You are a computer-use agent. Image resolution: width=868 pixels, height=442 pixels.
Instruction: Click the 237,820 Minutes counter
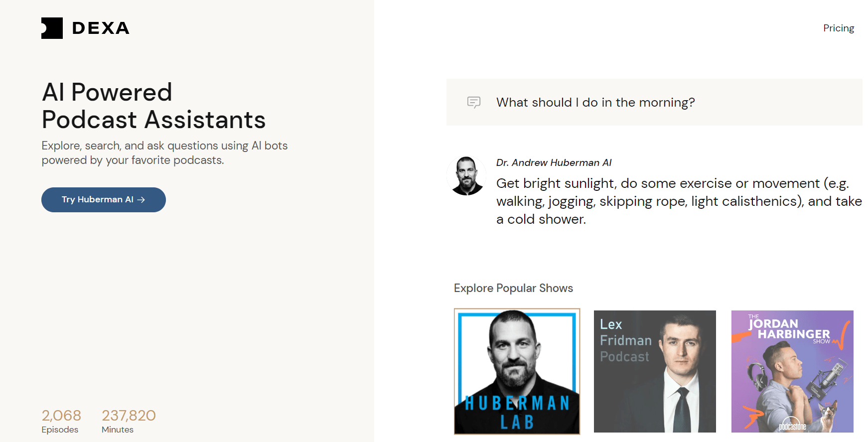[129, 422]
